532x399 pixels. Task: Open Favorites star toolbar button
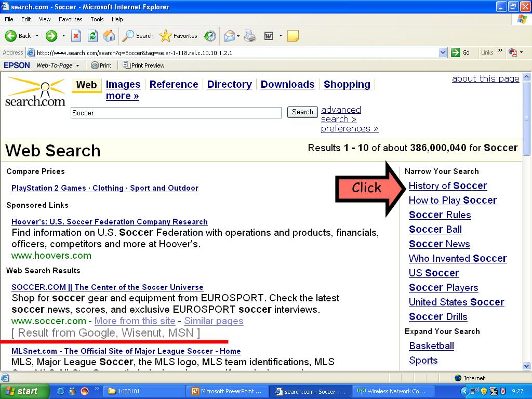tap(178, 36)
